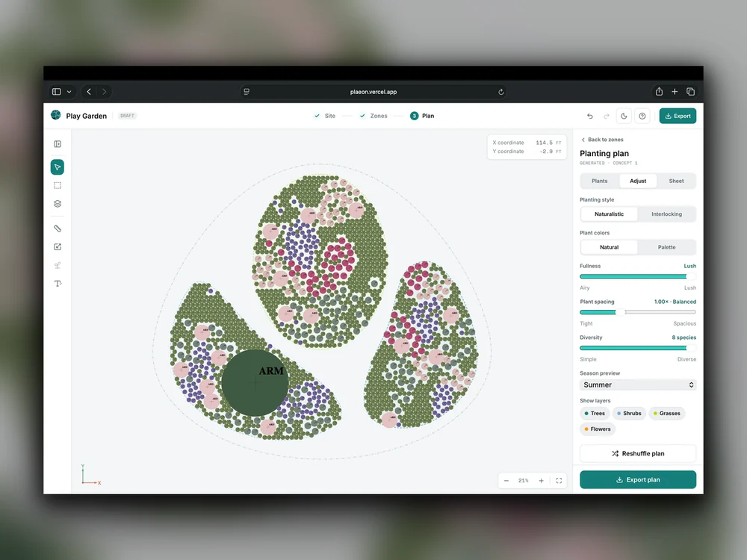Reload the page in the browser
Image resolution: width=747 pixels, height=560 pixels.
[x=500, y=92]
